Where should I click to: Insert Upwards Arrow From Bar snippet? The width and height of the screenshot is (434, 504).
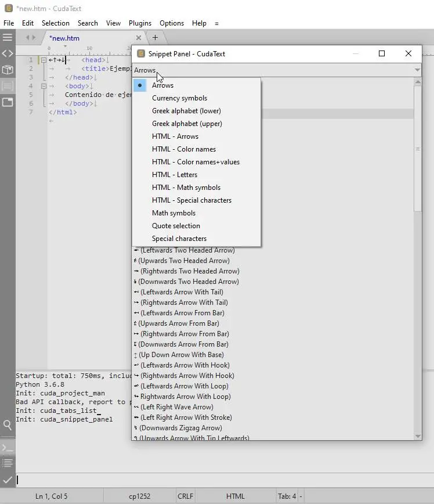pyautogui.click(x=273, y=323)
